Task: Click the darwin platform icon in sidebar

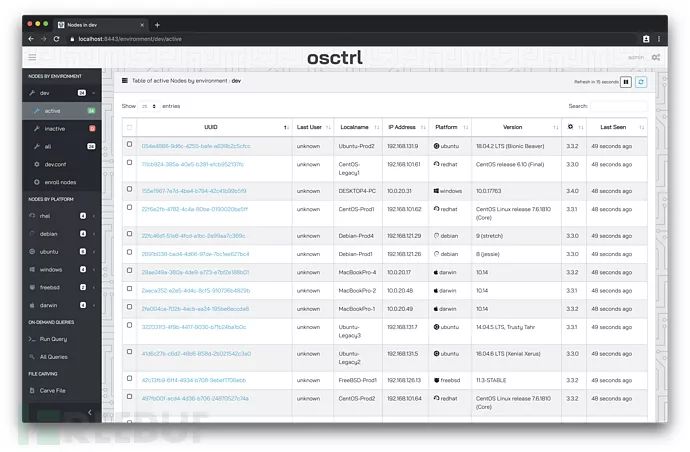Action: coord(32,305)
